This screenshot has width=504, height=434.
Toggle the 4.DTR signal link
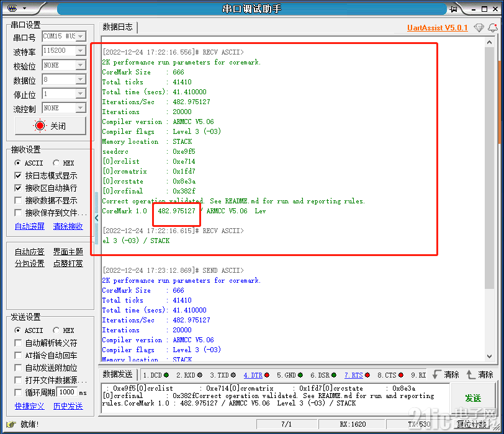pyautogui.click(x=253, y=375)
